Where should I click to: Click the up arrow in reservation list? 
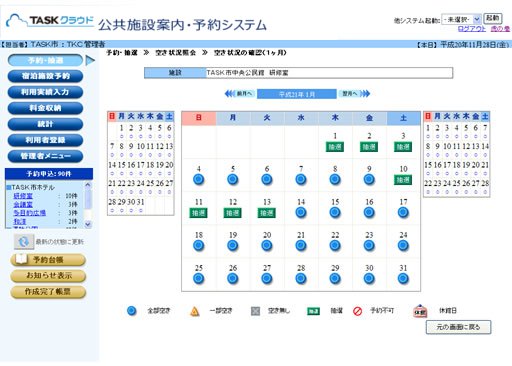pyautogui.click(x=88, y=184)
